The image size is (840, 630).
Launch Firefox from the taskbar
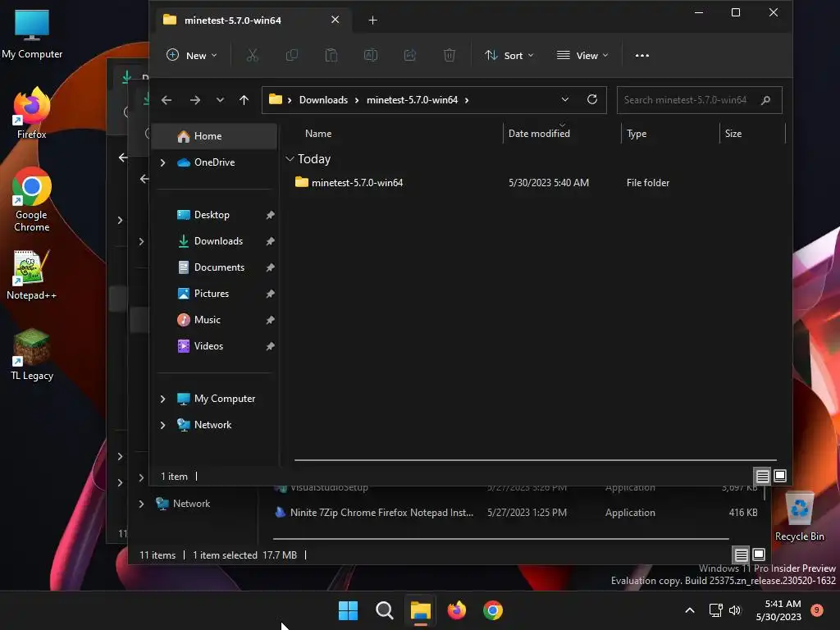tap(456, 610)
